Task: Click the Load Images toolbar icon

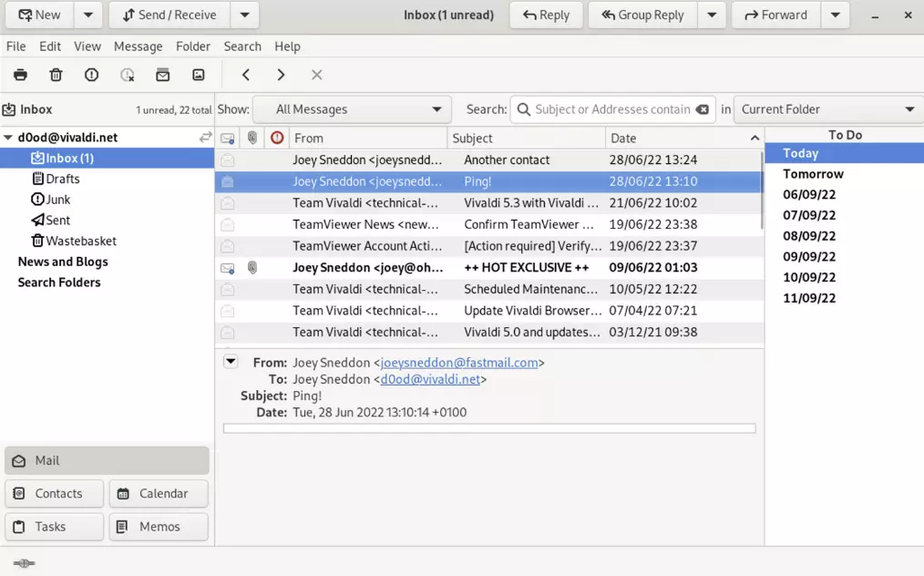Action: tap(199, 75)
